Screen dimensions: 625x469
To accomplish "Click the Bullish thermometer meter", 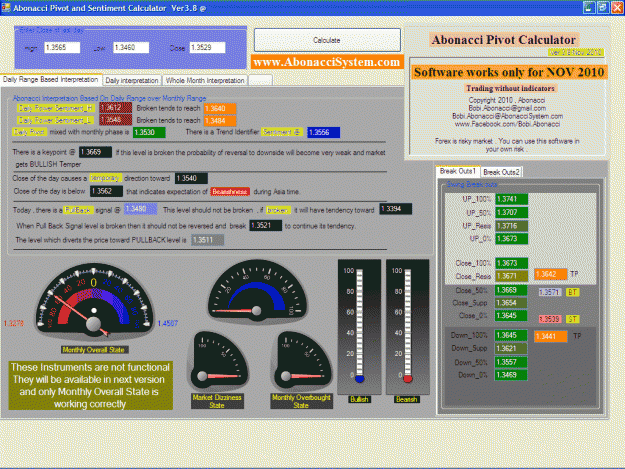I will click(x=359, y=326).
